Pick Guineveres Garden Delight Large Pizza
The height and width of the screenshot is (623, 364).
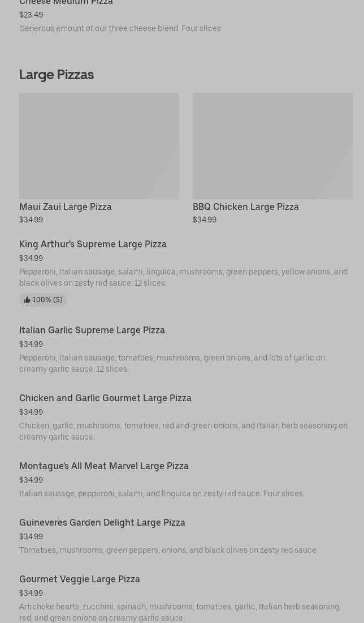coord(102,522)
